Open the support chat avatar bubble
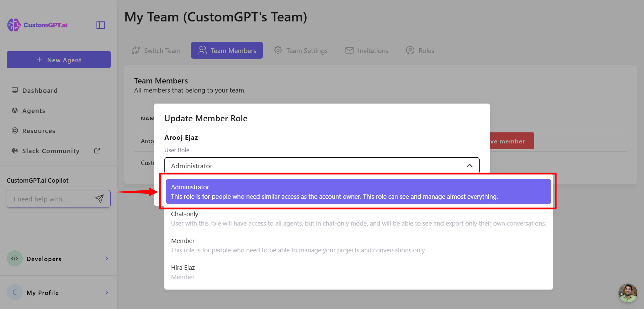Viewport: 644px width, 309px height. (628, 293)
